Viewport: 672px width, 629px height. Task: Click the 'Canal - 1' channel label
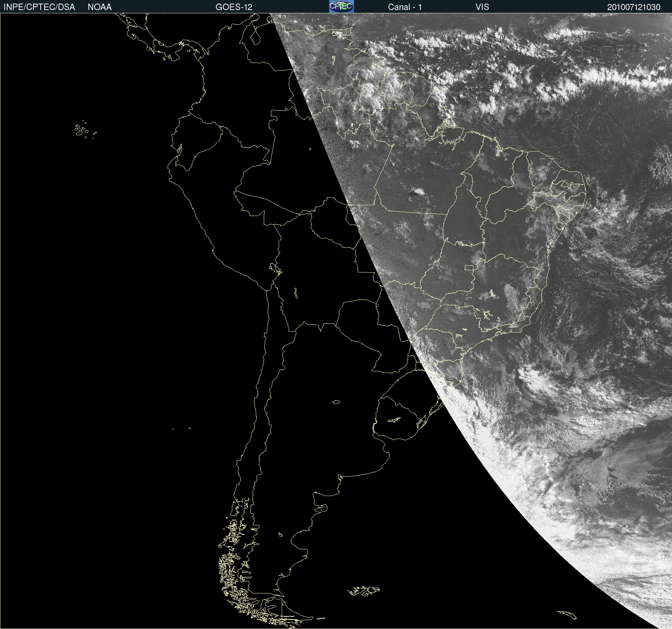pos(405,7)
